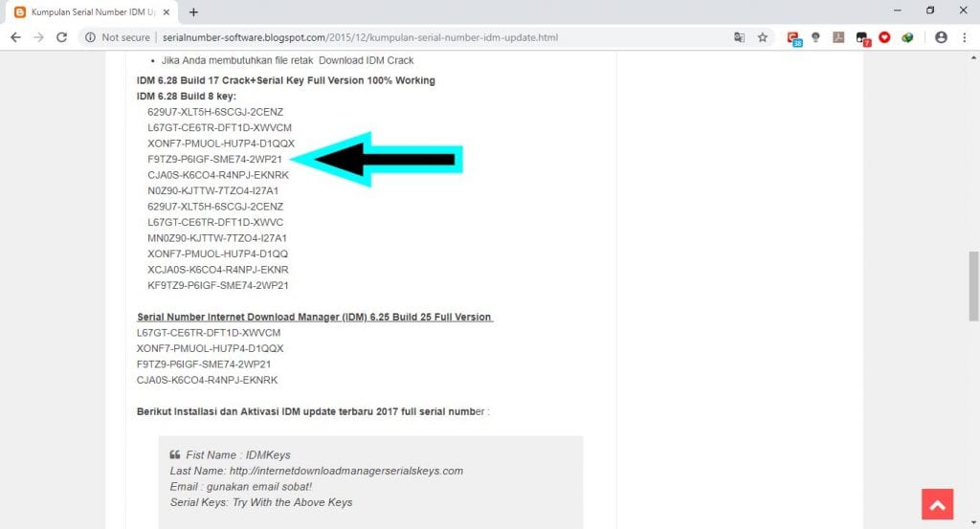Open the red extension with badge 38
The image size is (980, 529).
[x=793, y=38]
